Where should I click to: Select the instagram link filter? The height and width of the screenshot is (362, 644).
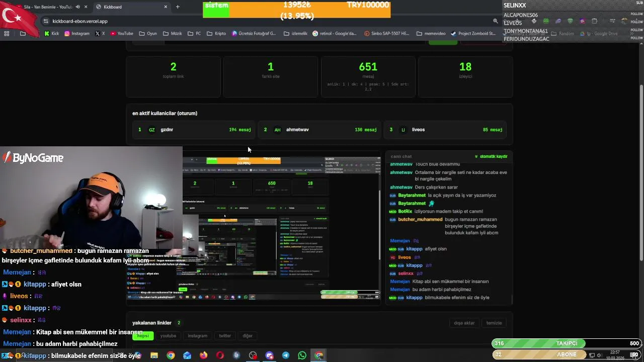(x=197, y=336)
